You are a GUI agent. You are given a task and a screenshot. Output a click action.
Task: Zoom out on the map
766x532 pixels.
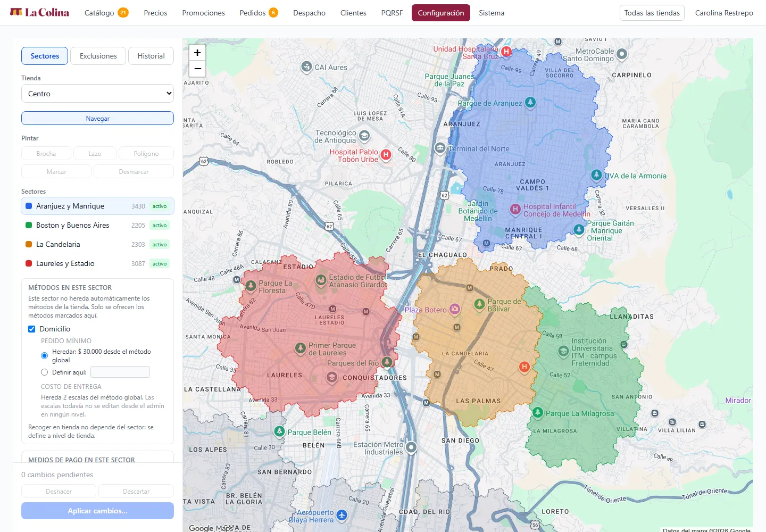click(197, 69)
